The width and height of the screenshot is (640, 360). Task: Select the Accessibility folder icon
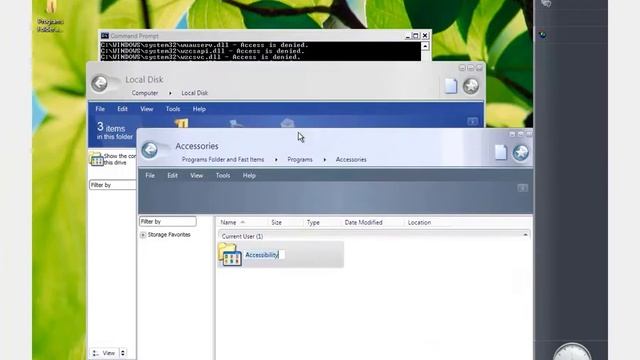coord(230,255)
